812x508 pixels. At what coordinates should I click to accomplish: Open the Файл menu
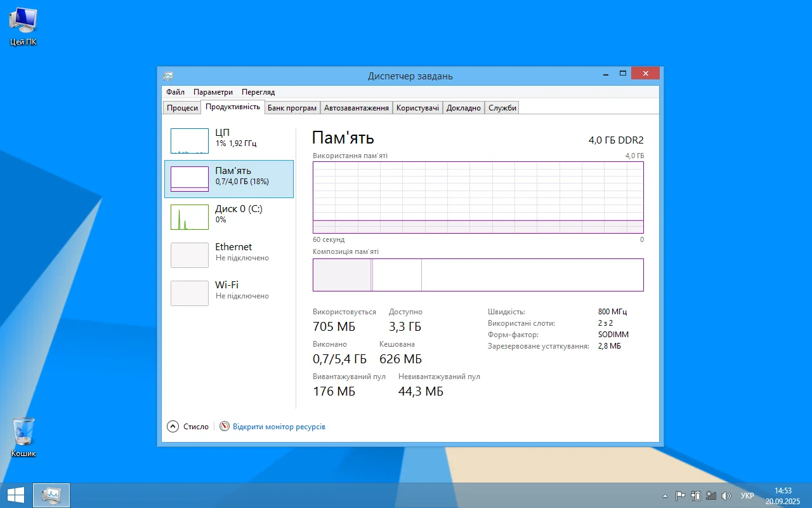pos(175,92)
